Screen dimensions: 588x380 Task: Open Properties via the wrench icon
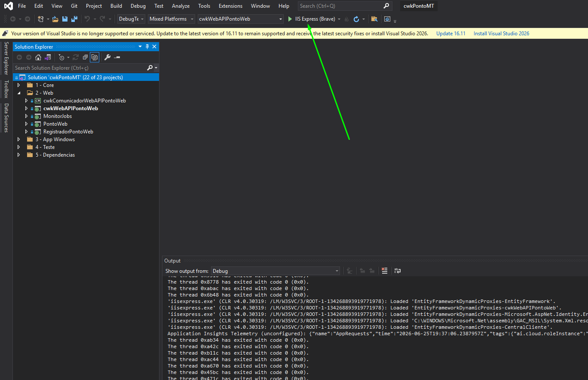107,57
